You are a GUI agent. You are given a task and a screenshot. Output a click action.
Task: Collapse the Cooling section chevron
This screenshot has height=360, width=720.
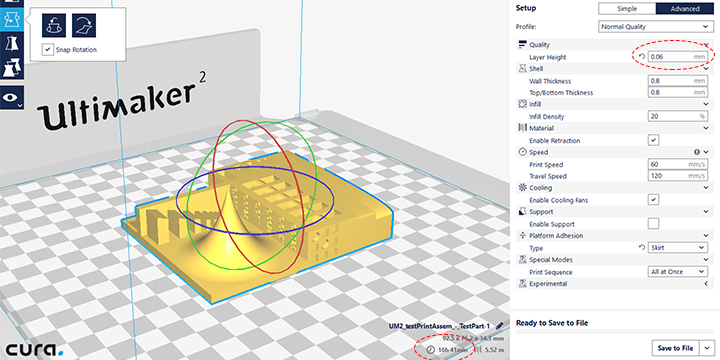707,188
